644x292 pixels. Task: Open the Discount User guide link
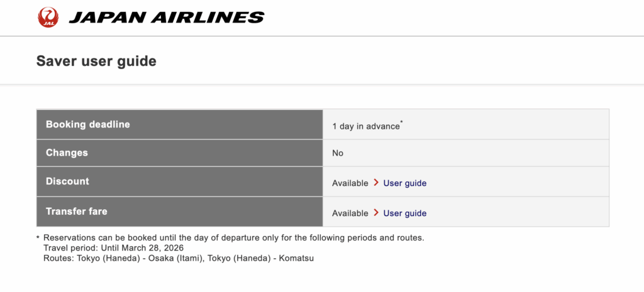click(404, 183)
